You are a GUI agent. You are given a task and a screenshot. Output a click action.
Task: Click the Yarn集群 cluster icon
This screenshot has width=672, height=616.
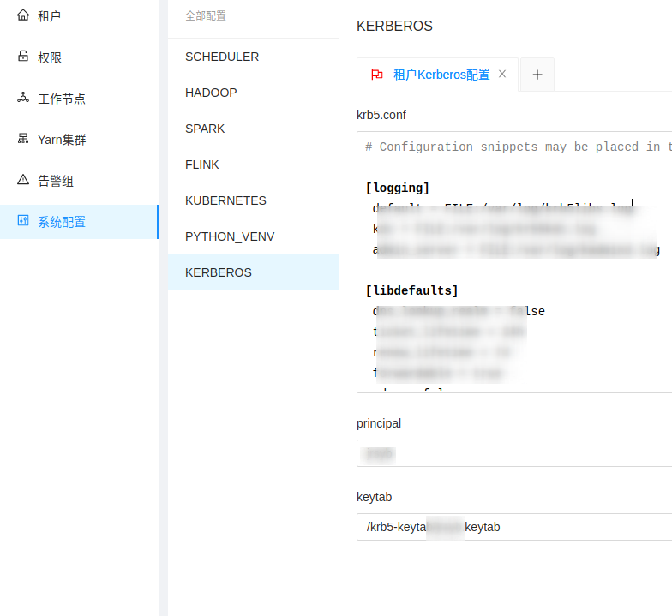[x=23, y=139]
